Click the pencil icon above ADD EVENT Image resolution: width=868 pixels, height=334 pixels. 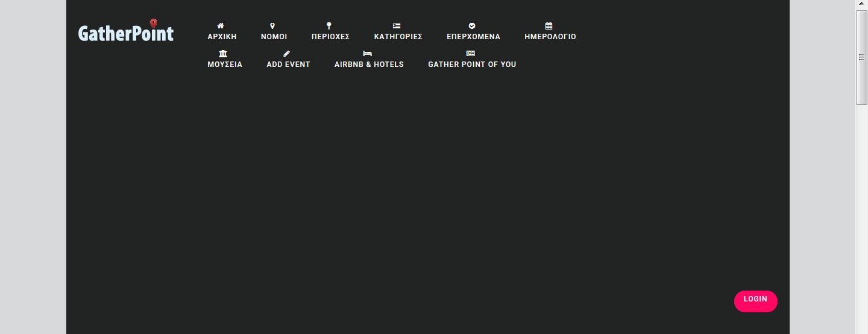click(286, 54)
